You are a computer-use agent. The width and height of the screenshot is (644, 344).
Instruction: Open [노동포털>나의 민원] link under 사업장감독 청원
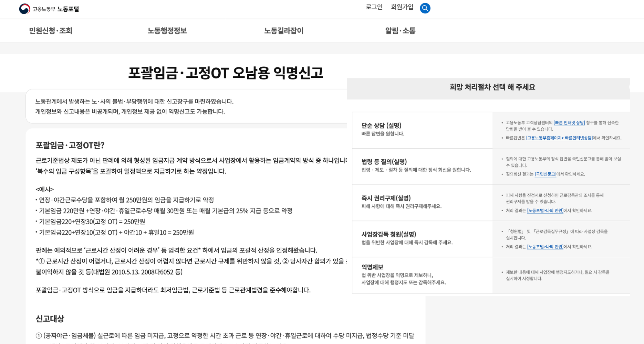545,247
